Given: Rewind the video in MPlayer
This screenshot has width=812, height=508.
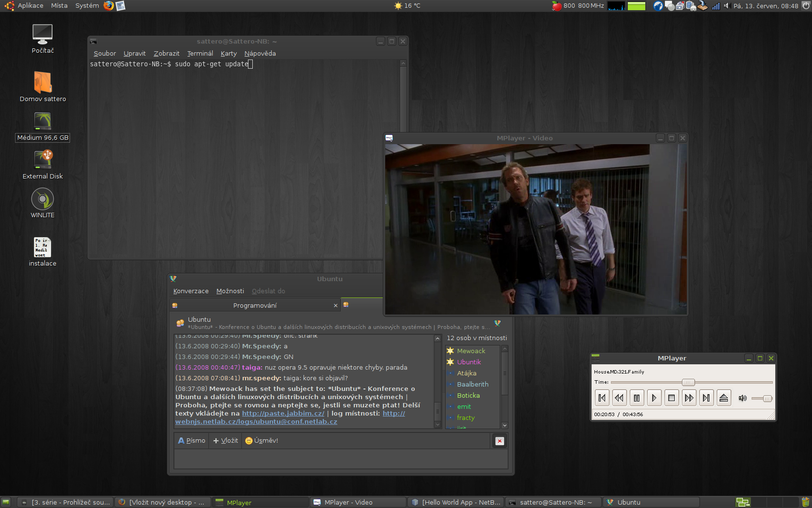Looking at the screenshot, I should point(619,398).
